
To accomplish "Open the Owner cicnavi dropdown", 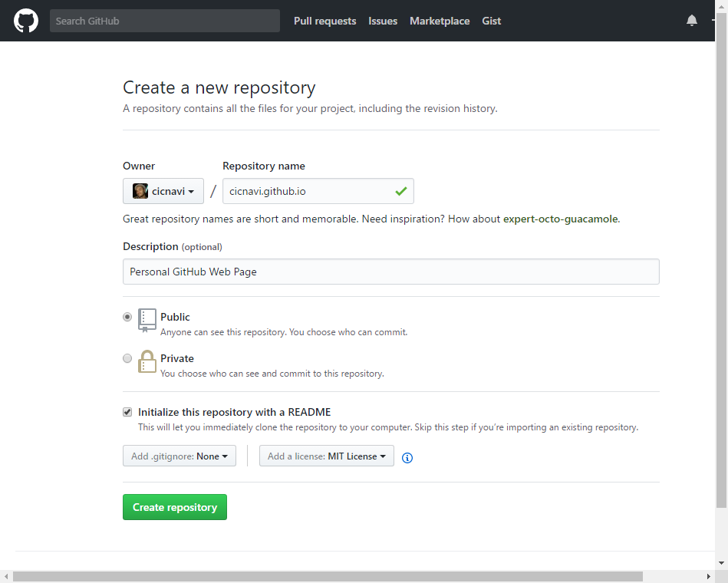I will [163, 191].
